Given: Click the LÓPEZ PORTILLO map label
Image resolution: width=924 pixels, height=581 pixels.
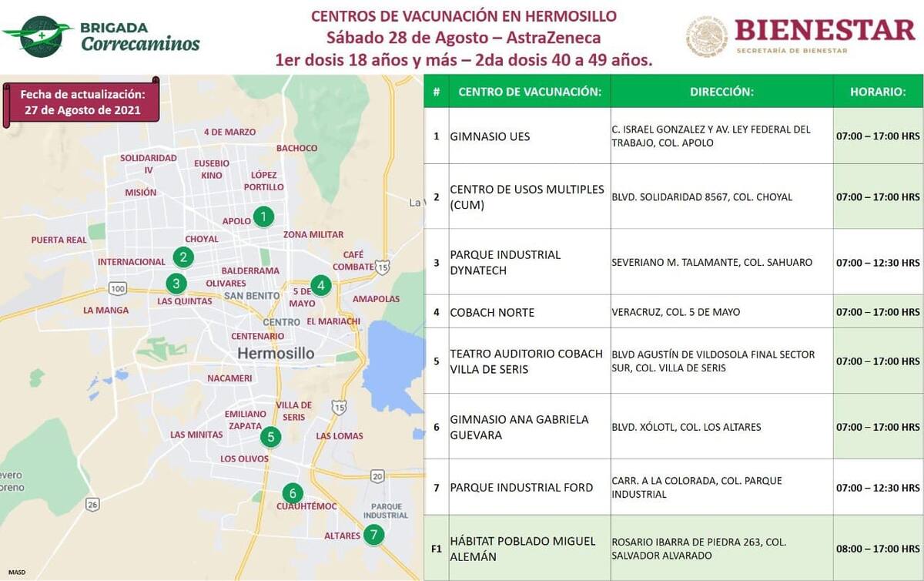Looking at the screenshot, I should [x=264, y=180].
